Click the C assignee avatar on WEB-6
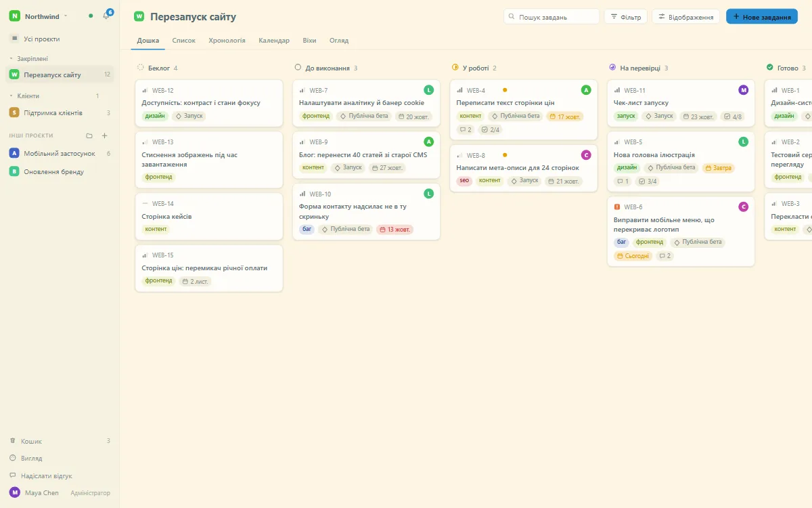Screen dimensions: 812x508 [x=744, y=207]
